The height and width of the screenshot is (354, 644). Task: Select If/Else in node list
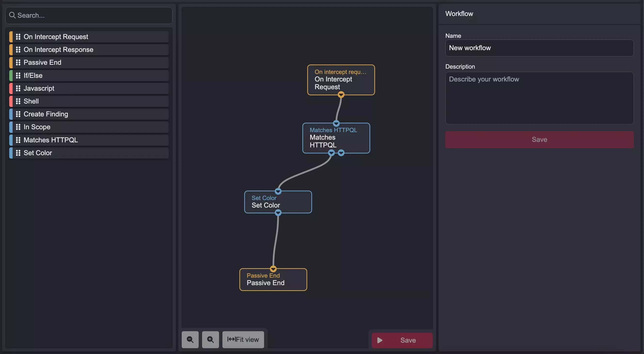click(x=89, y=76)
